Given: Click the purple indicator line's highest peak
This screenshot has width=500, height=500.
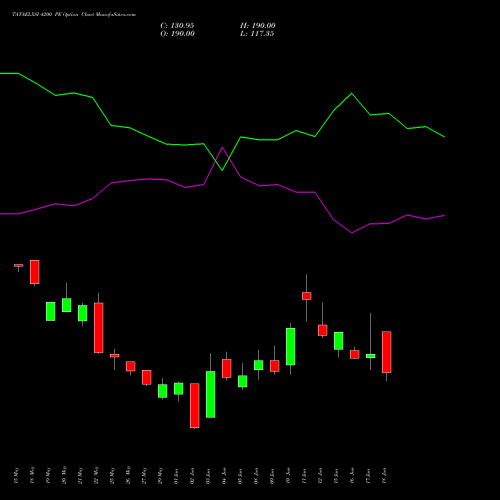Looking at the screenshot, I should (222, 147).
